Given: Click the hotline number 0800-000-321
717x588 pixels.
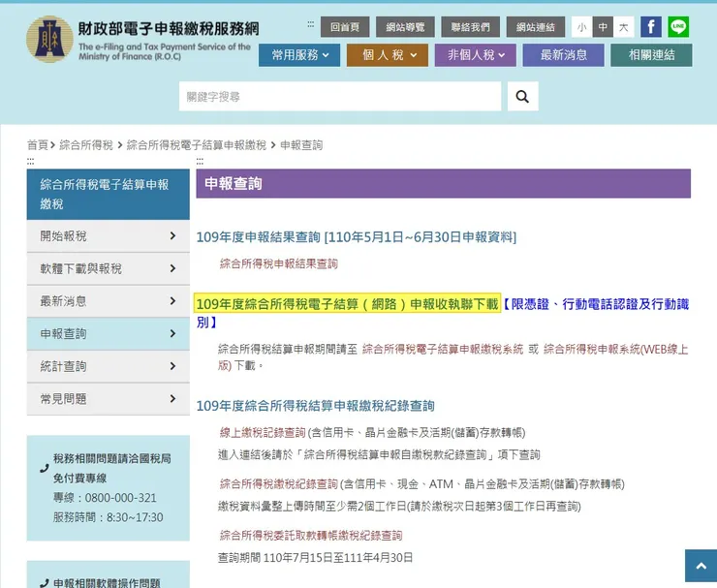Looking at the screenshot, I should (x=121, y=498).
